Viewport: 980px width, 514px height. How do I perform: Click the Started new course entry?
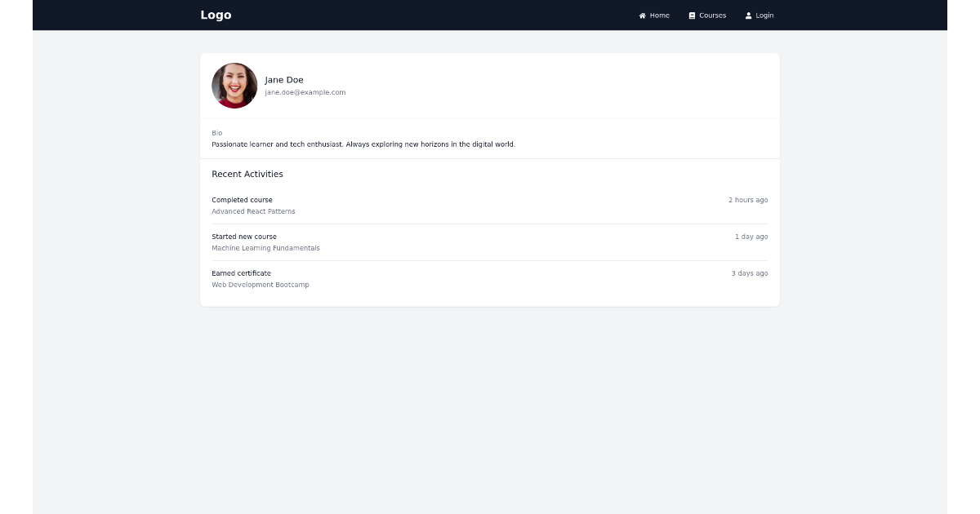[244, 237]
